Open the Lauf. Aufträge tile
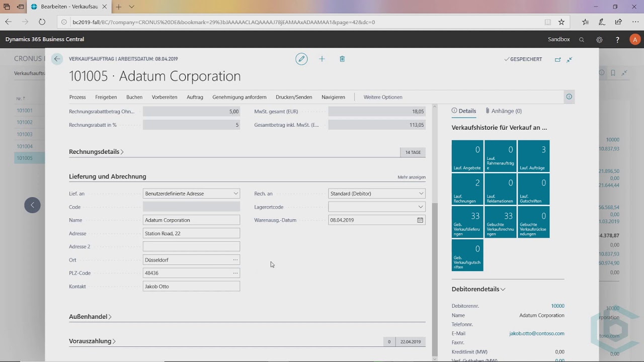The image size is (644, 362). 534,156
